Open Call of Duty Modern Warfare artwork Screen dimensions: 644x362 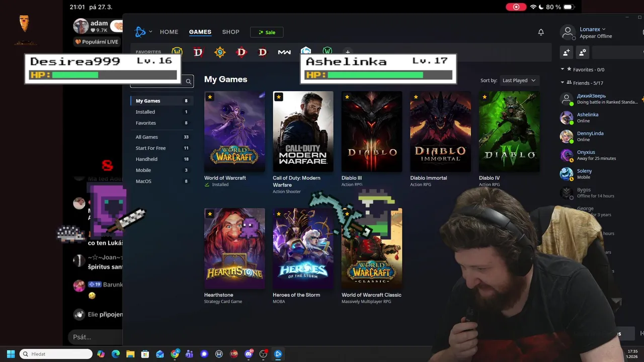tap(303, 131)
